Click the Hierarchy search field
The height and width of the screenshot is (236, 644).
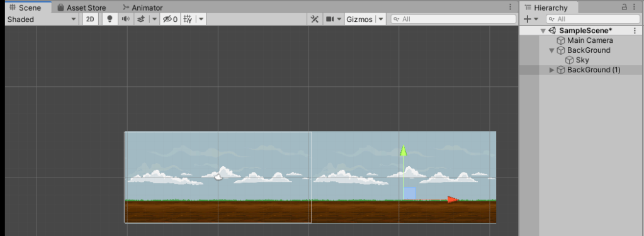593,20
